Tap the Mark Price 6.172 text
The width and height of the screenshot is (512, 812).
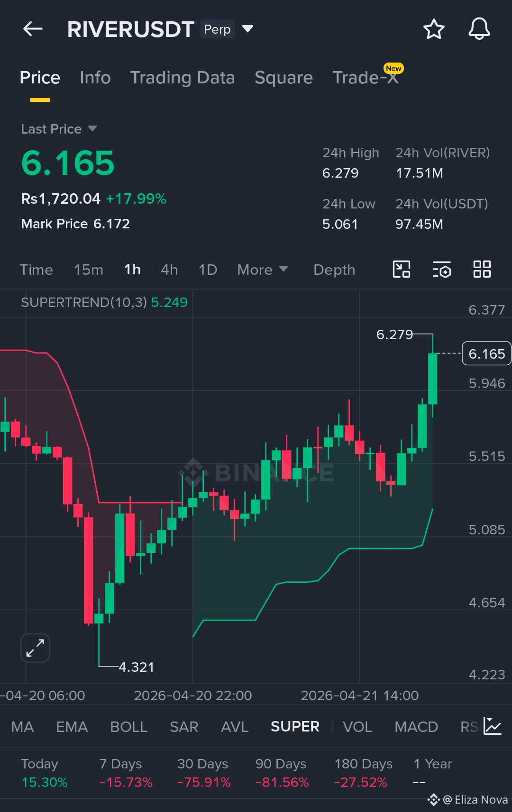75,224
